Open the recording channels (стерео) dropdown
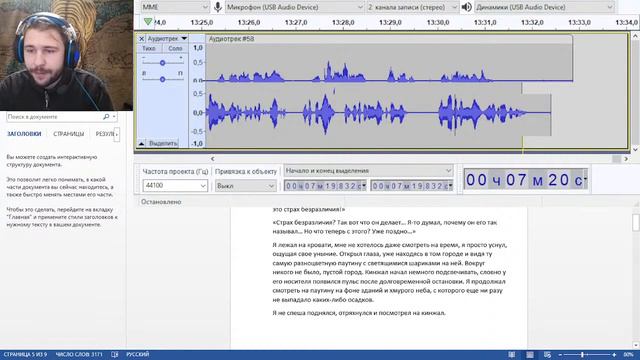 point(412,7)
